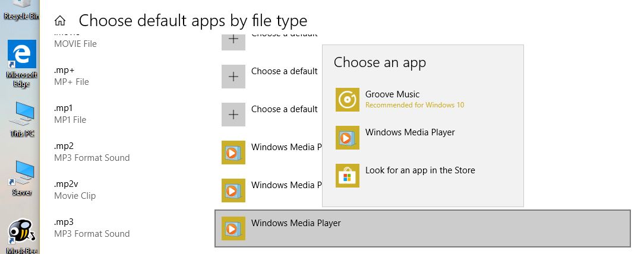Viewport: 644px width, 254px height.
Task: Click the Media Player icon in .mp2 row
Action: [233, 153]
